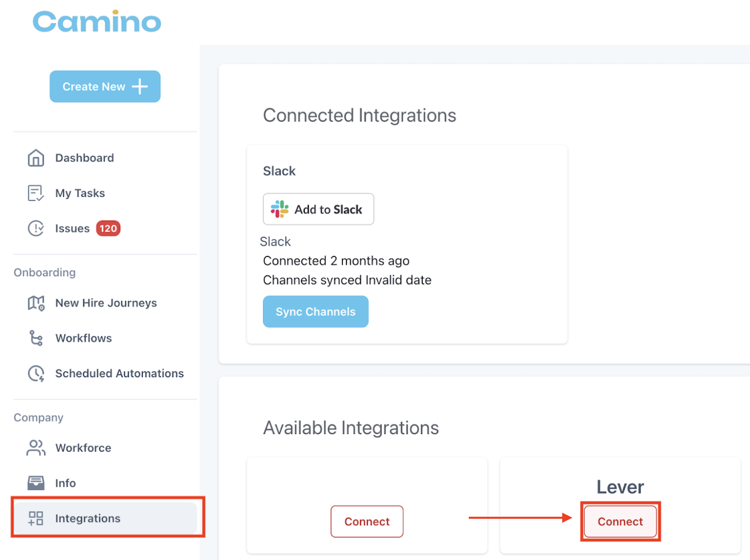Image resolution: width=750 pixels, height=560 pixels.
Task: Click the Create New button
Action: [105, 86]
